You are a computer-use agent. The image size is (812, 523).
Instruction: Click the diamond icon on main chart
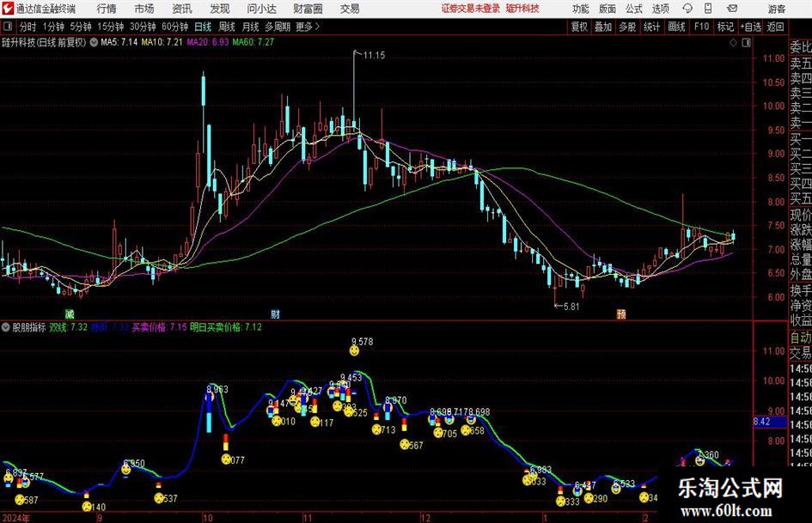733,43
